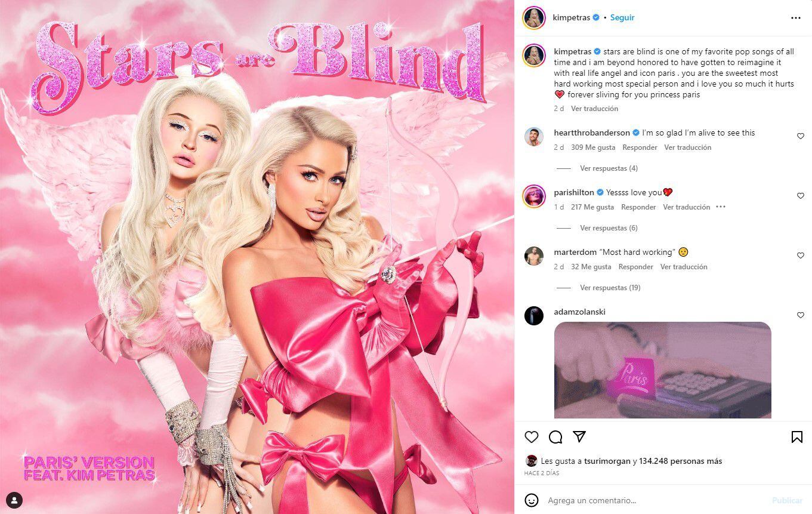Like heartthrobanderson's comment

point(801,136)
